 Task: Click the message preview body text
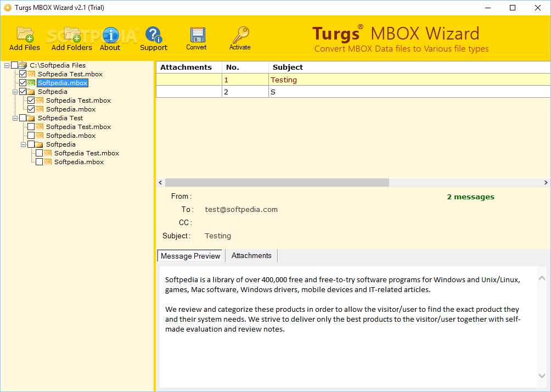tap(342, 305)
